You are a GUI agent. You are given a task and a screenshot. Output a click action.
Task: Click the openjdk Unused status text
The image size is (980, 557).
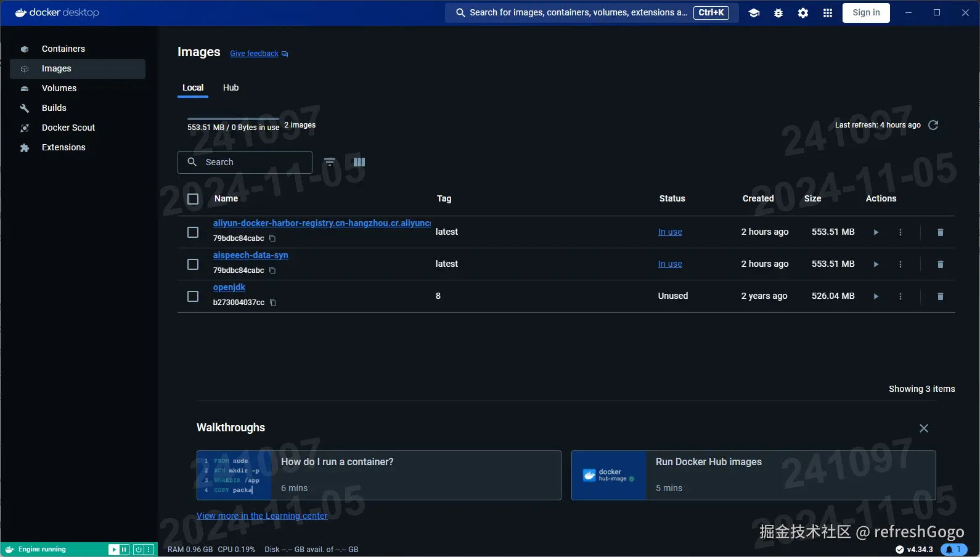pyautogui.click(x=672, y=296)
